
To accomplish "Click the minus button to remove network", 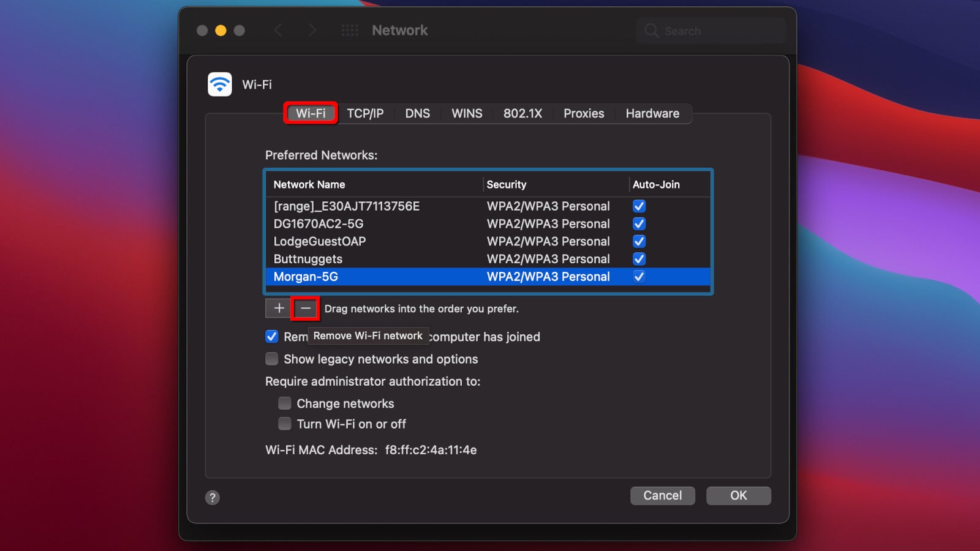I will [x=306, y=308].
